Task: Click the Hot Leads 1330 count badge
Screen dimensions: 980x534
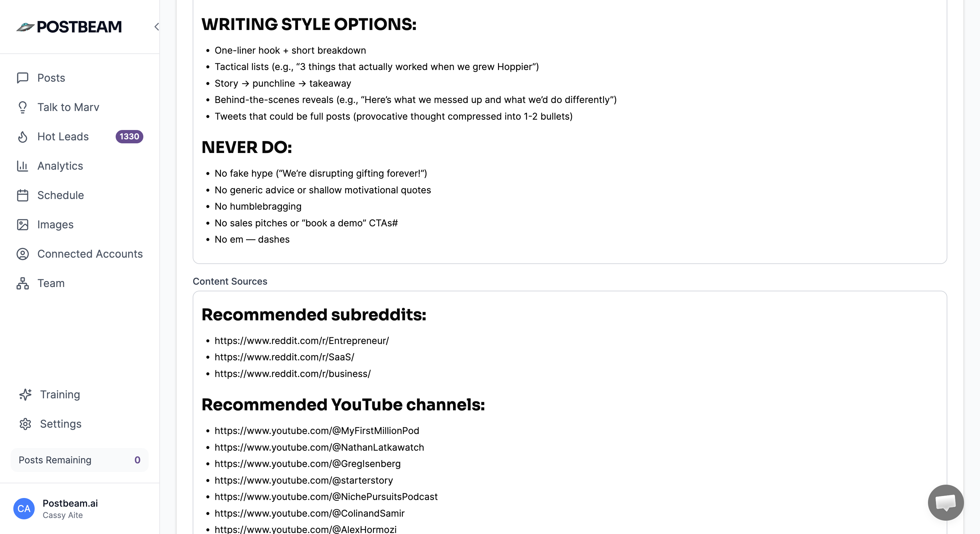Action: [x=129, y=137]
